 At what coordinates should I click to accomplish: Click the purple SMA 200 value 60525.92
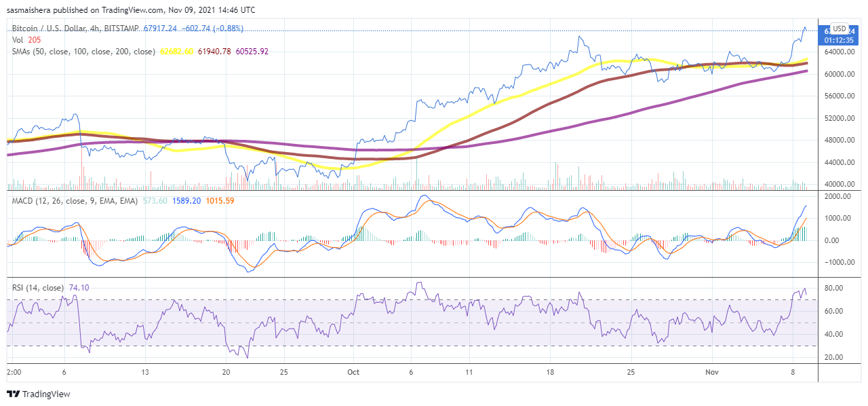coord(252,52)
